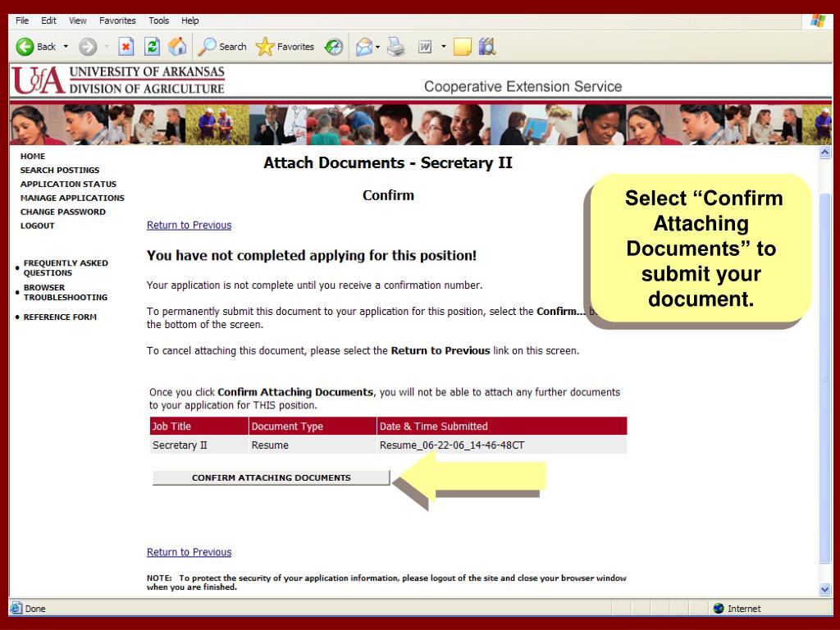Image resolution: width=840 pixels, height=630 pixels.
Task: Click the top Return to Previous link
Action: (x=189, y=225)
